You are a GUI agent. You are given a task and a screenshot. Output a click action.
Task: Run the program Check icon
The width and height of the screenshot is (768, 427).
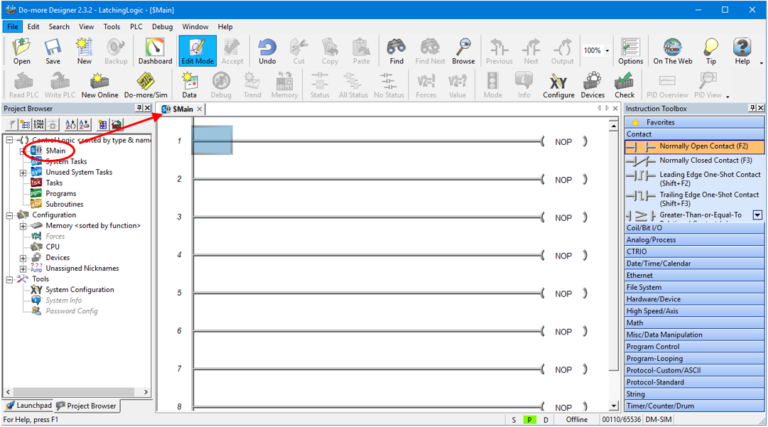pyautogui.click(x=624, y=85)
